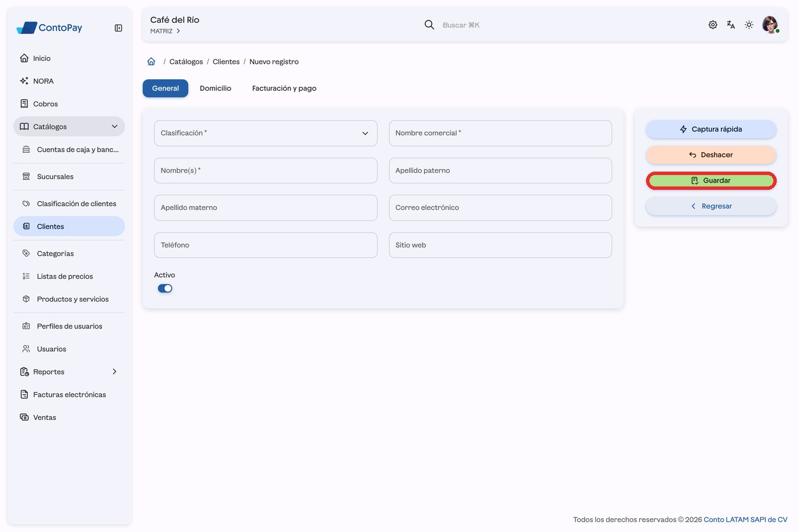Toggle light/dark theme sun icon
This screenshot has height=532, width=799.
pyautogui.click(x=749, y=25)
